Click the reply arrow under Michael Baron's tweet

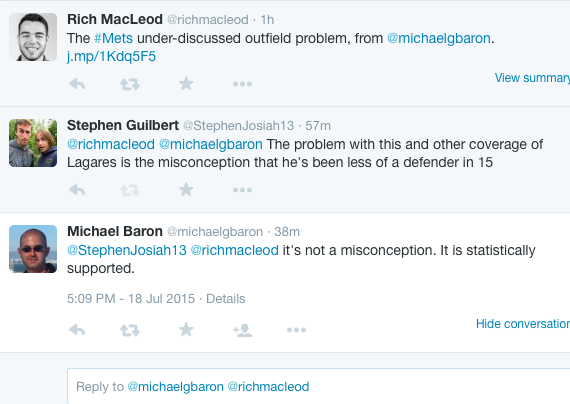tap(77, 330)
